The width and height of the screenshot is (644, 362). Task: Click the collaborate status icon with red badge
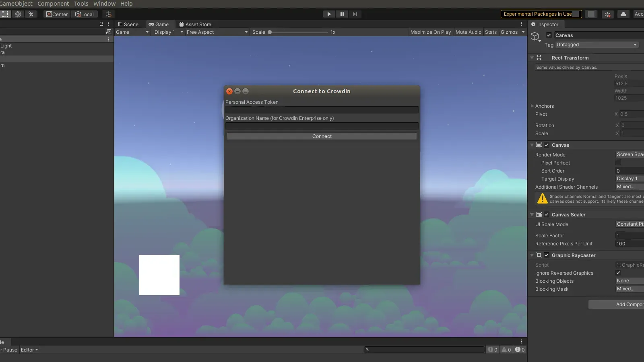pyautogui.click(x=608, y=14)
